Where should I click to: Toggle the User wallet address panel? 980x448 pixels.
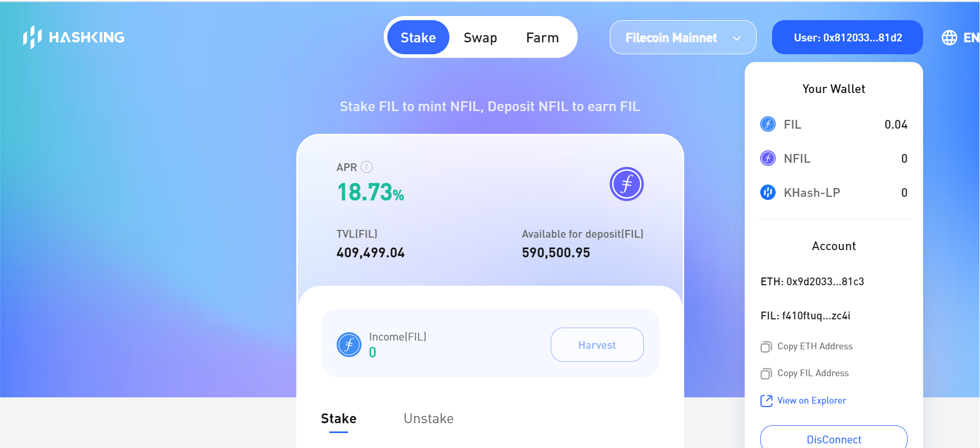click(847, 38)
